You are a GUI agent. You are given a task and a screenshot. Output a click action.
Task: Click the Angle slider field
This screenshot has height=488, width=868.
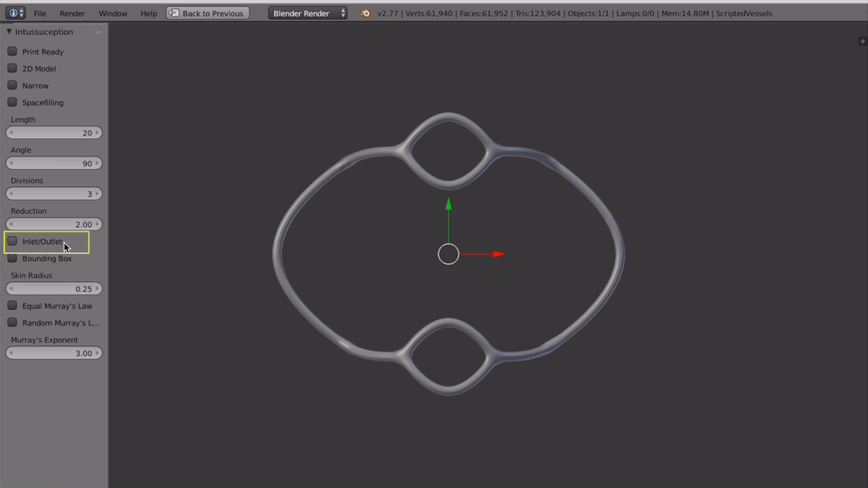[x=53, y=164]
